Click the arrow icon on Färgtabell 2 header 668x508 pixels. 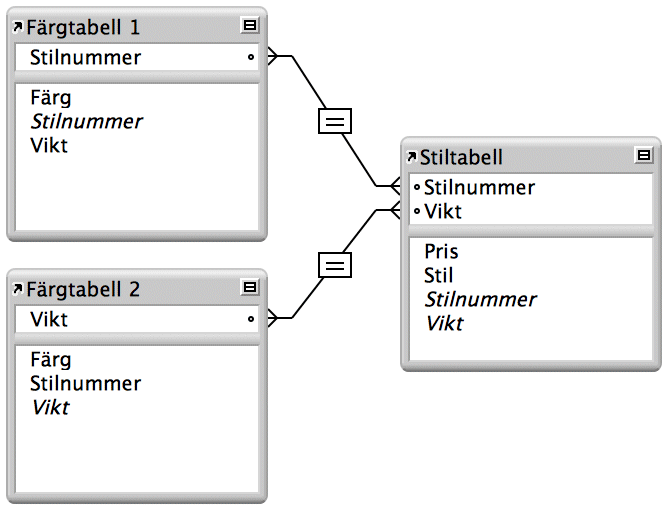click(x=19, y=290)
